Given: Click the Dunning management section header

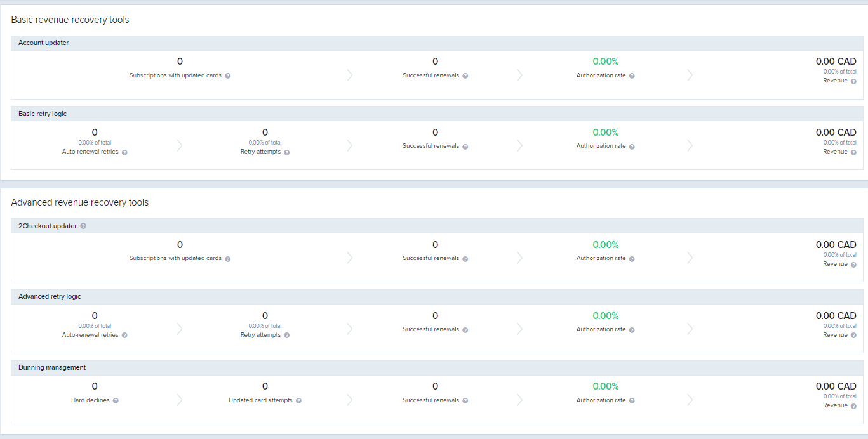Looking at the screenshot, I should pyautogui.click(x=437, y=368).
